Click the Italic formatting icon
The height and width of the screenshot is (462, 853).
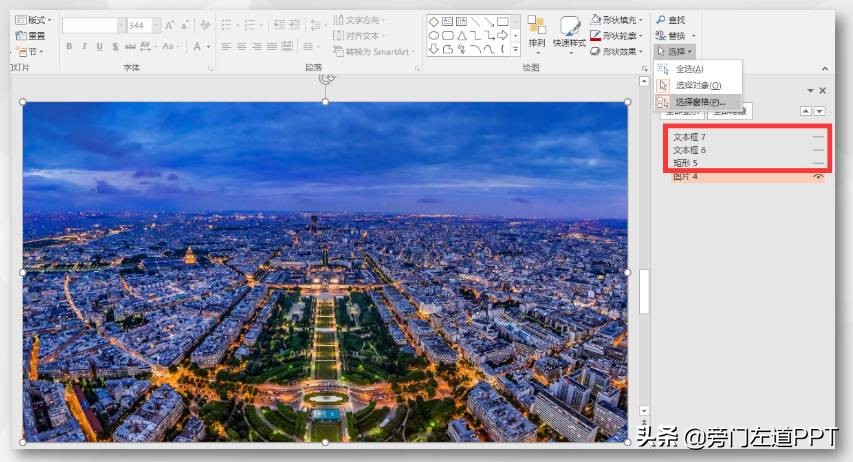pos(84,46)
